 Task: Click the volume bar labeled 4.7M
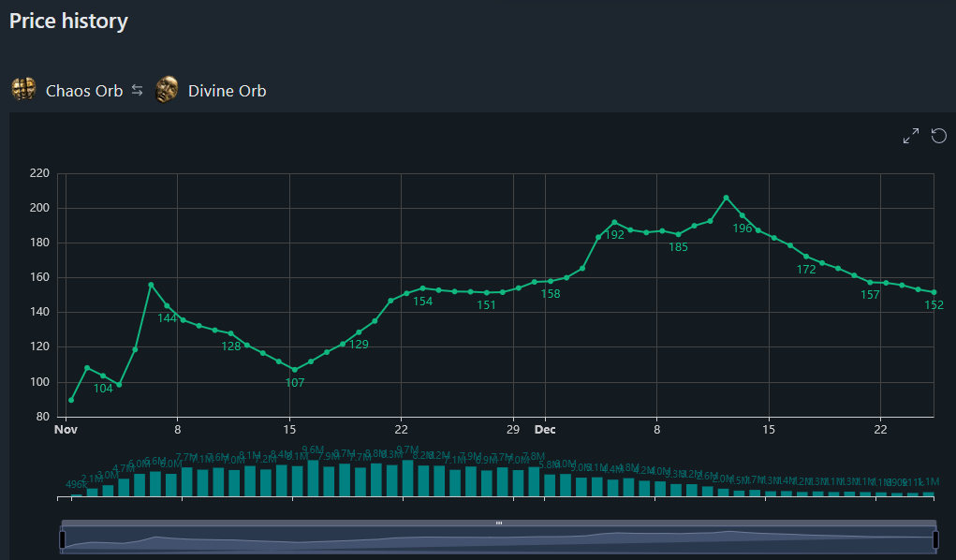point(124,487)
